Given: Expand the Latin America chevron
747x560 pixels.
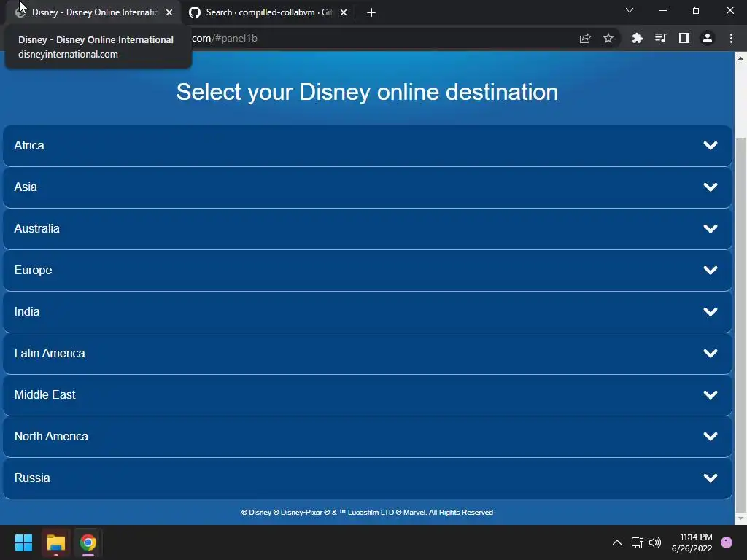Looking at the screenshot, I should click(x=711, y=354).
